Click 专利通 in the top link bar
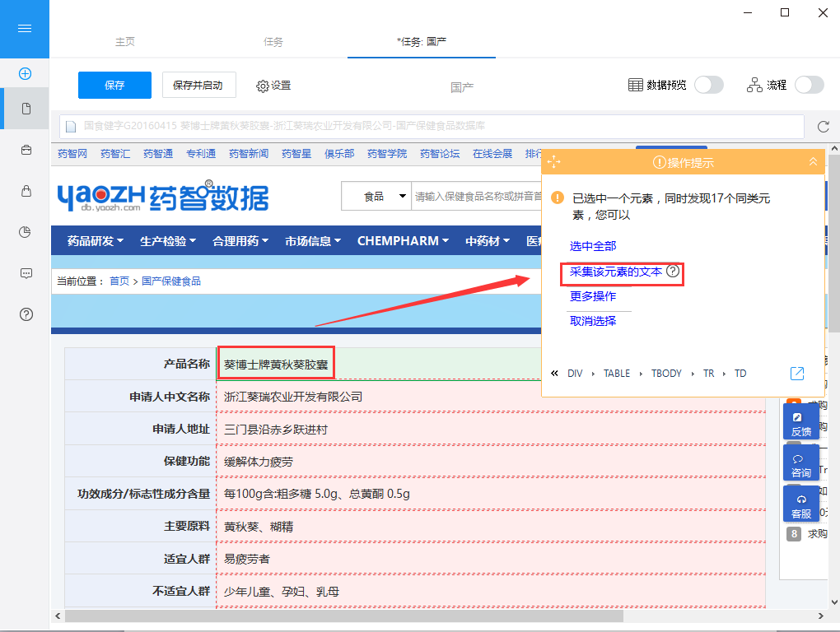840x632 pixels. click(201, 154)
